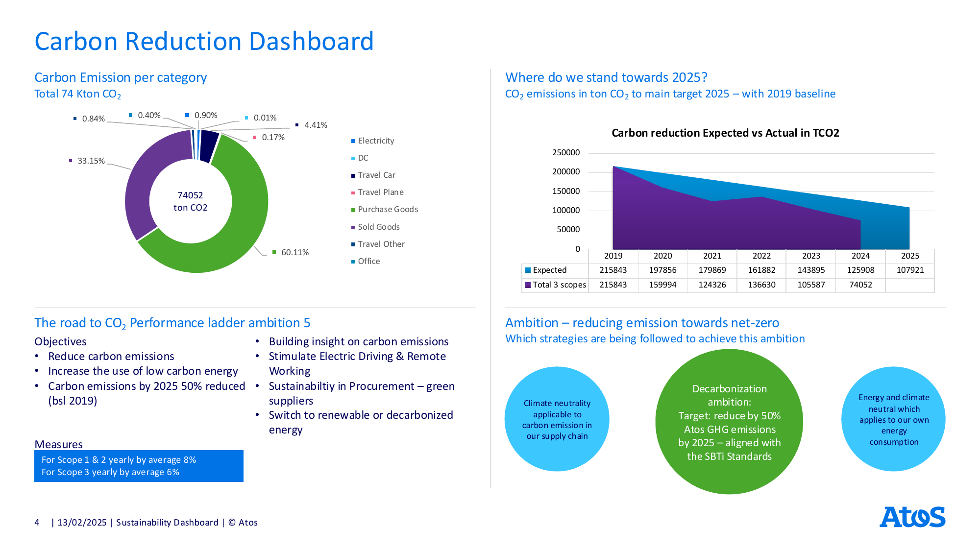Click the Electricity legend color marker

353,141
